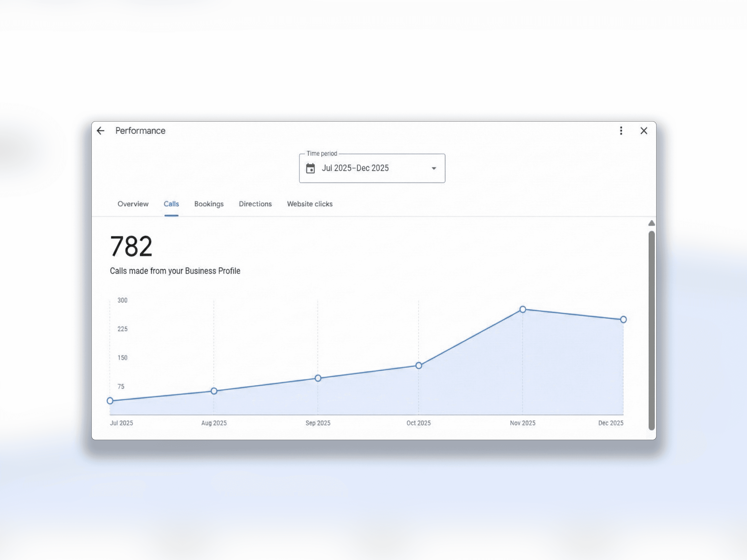Click the Jul 2025 data point

point(110,401)
